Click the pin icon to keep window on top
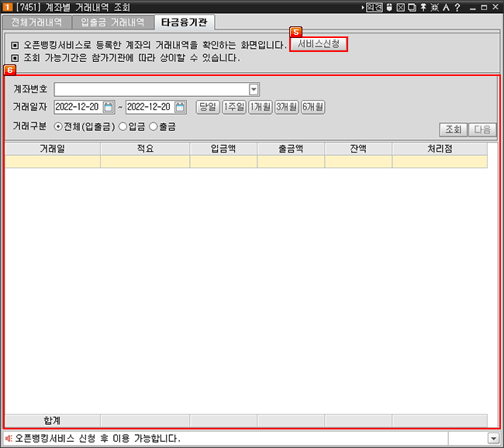 422,7
